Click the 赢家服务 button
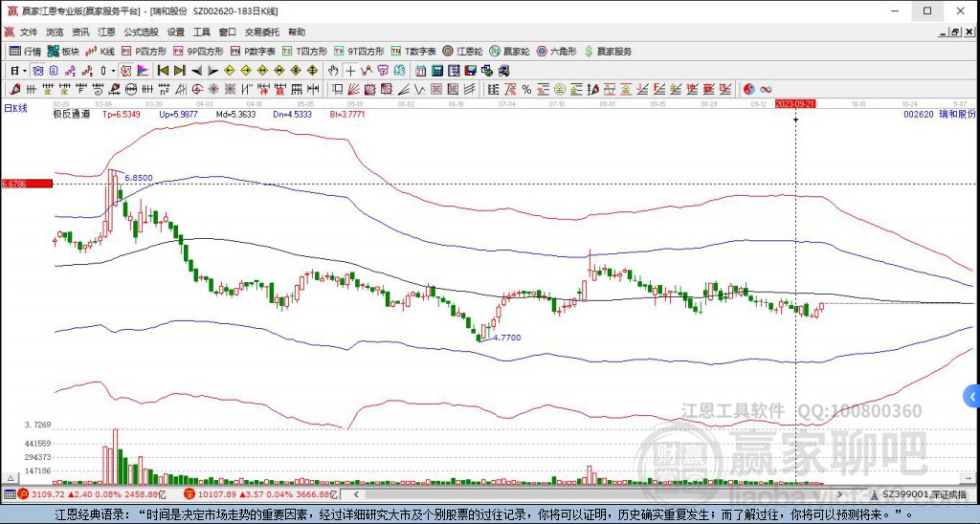Viewport: 980px width, 524px height. (608, 52)
